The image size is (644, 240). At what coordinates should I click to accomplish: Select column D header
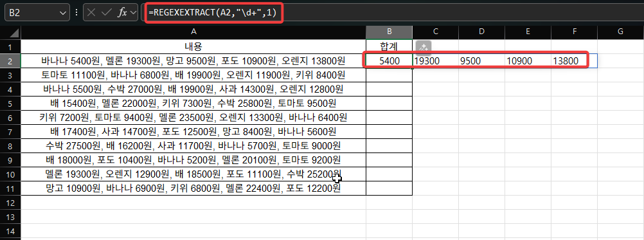482,32
